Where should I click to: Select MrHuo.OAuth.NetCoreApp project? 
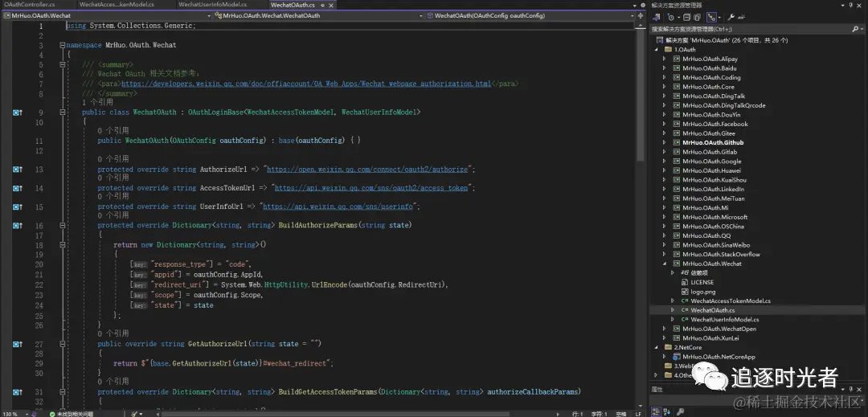click(719, 357)
